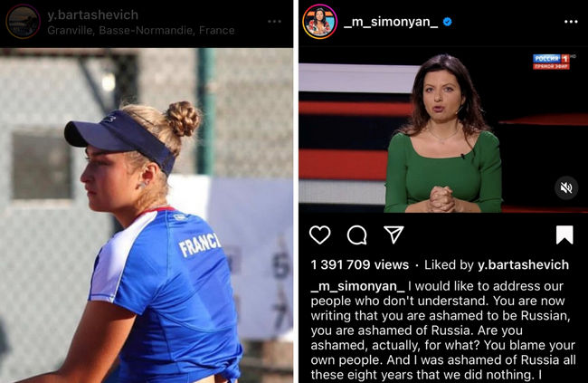Like the _m_simonyan_ post with heart icon
This screenshot has width=588, height=383.
pos(320,235)
